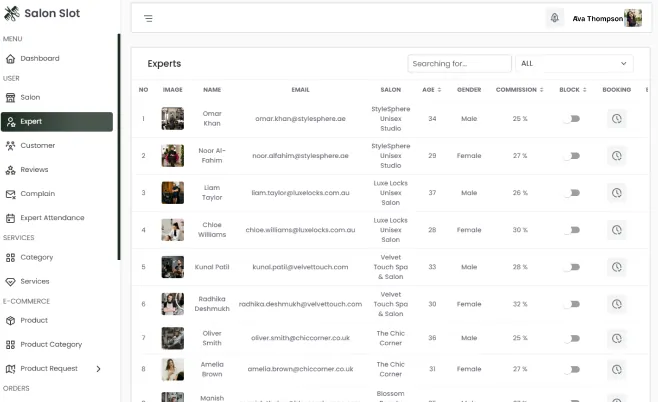
Task: Click the sidebar vertical scrollbar
Action: tap(119, 147)
